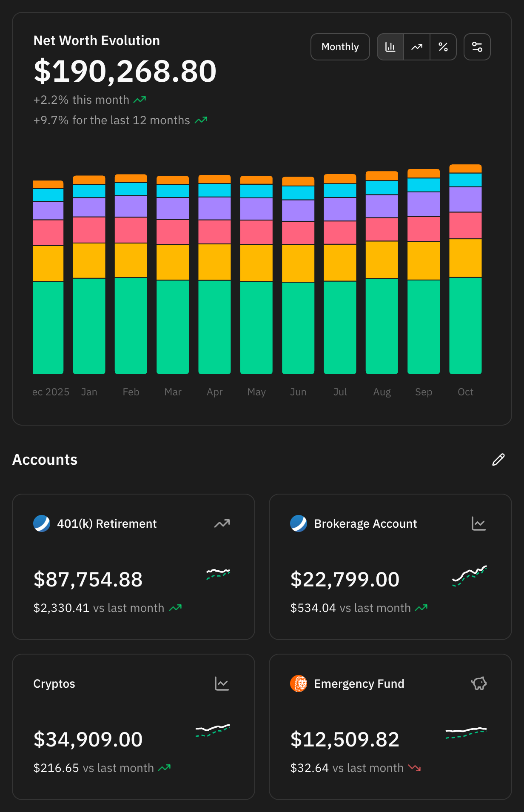
Task: Switch to bar chart view
Action: [390, 47]
